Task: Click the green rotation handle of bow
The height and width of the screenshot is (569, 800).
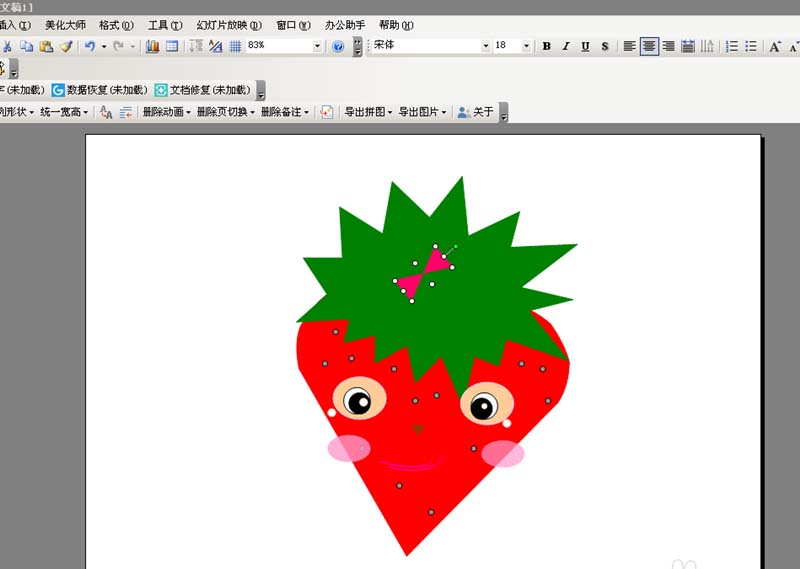Action: tap(455, 246)
